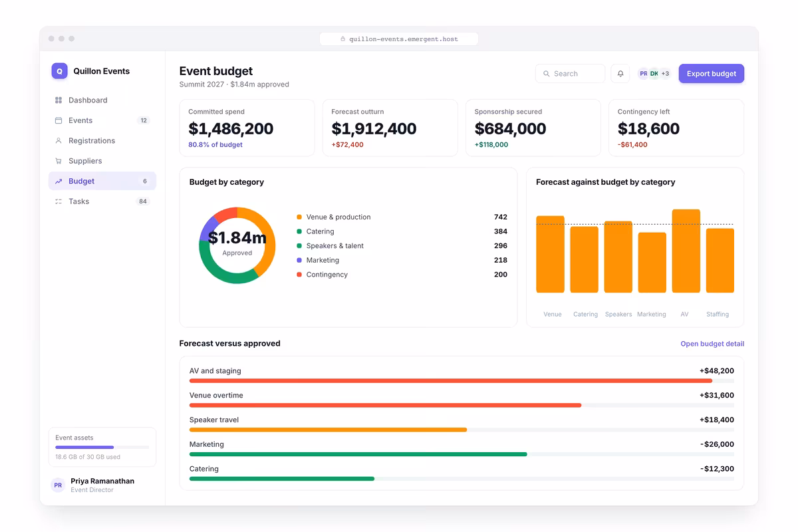Click the Speakers bar in forecast chart
This screenshot has height=532, width=798.
coord(618,257)
